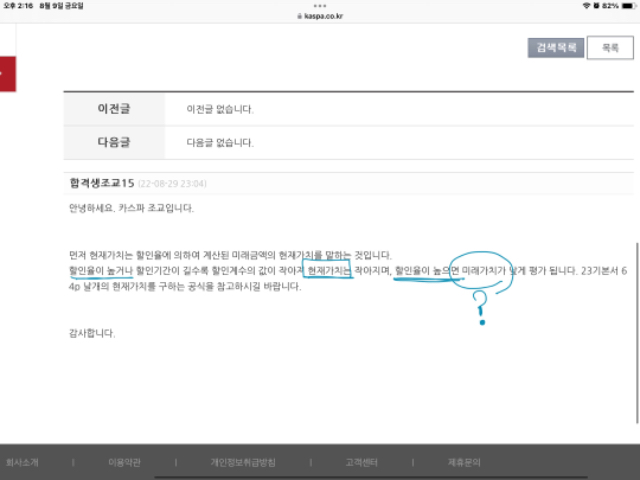Open 개인정보취급방침 in the footer

click(x=242, y=463)
